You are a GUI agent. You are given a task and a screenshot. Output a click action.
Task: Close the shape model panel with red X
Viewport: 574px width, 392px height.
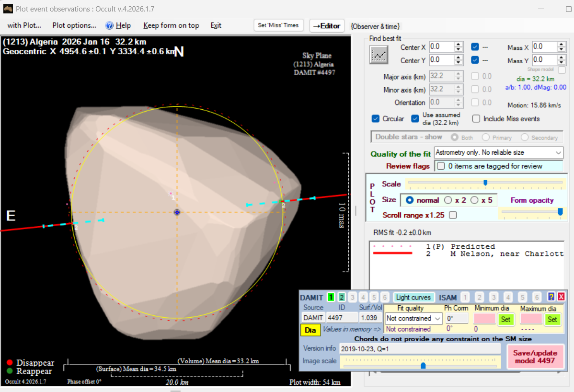point(561,298)
